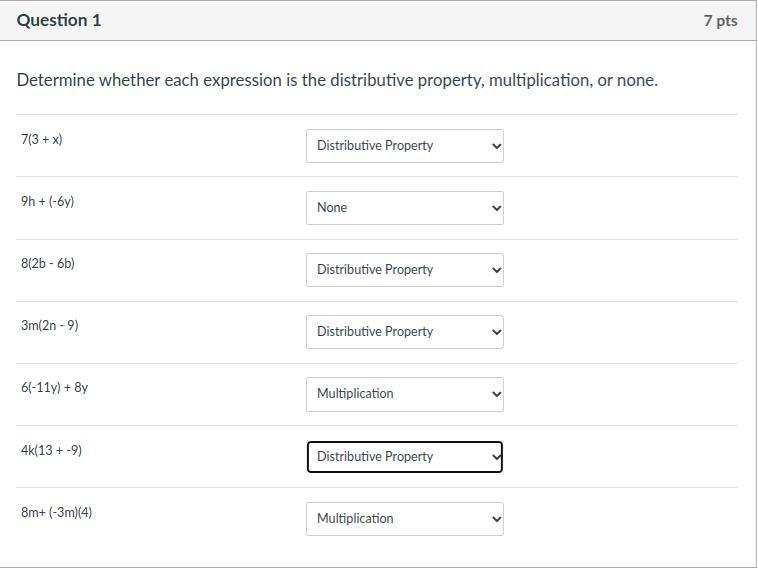Click the expression text 8m+ (-3m)(4)
Screen dimensions: 758x570
(57, 513)
